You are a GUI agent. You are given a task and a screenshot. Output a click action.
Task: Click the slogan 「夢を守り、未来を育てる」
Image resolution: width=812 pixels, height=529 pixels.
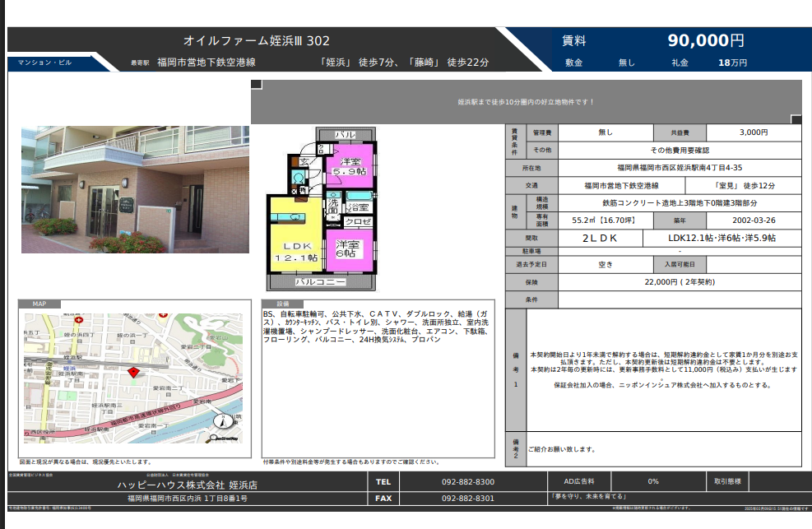tap(589, 496)
